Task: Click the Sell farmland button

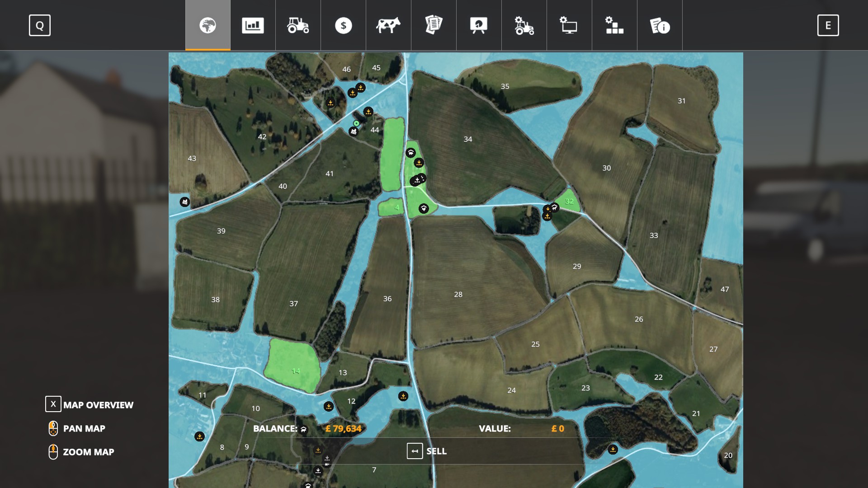Action: pyautogui.click(x=427, y=451)
